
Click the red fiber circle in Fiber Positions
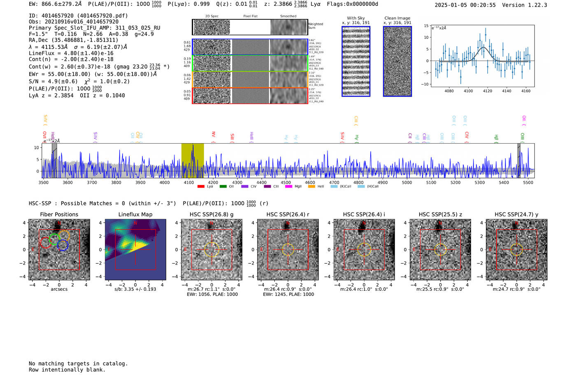[46, 243]
